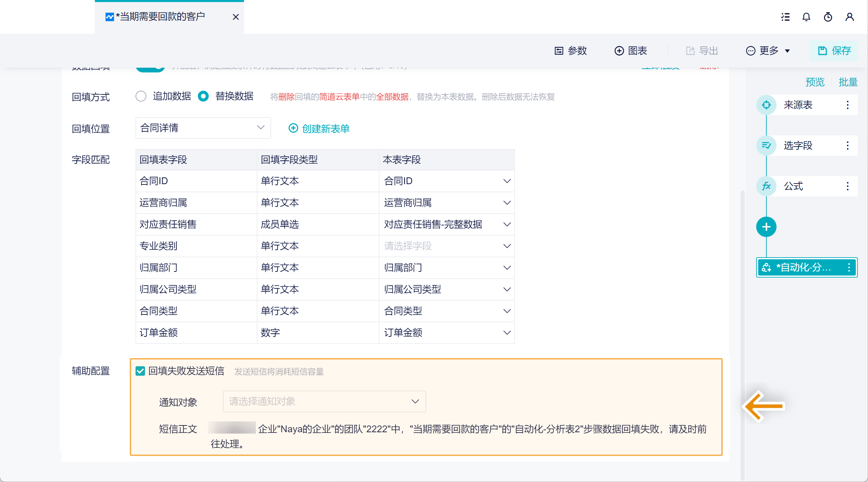Expand 请选择字段 dropdown for 专业类别
The height and width of the screenshot is (482, 868).
coord(447,246)
